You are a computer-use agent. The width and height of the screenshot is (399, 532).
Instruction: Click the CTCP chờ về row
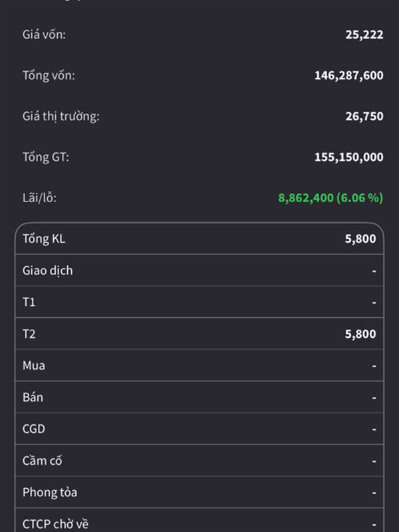(199, 523)
